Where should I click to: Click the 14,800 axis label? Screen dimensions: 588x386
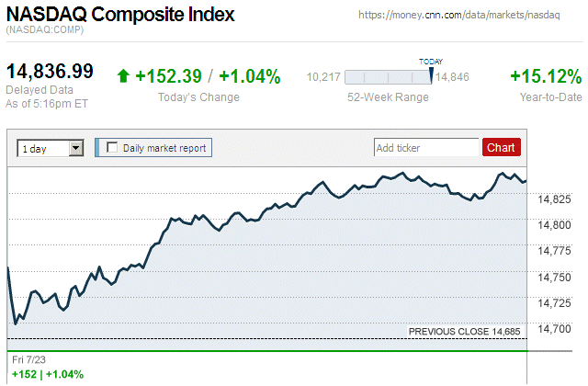pyautogui.click(x=553, y=225)
